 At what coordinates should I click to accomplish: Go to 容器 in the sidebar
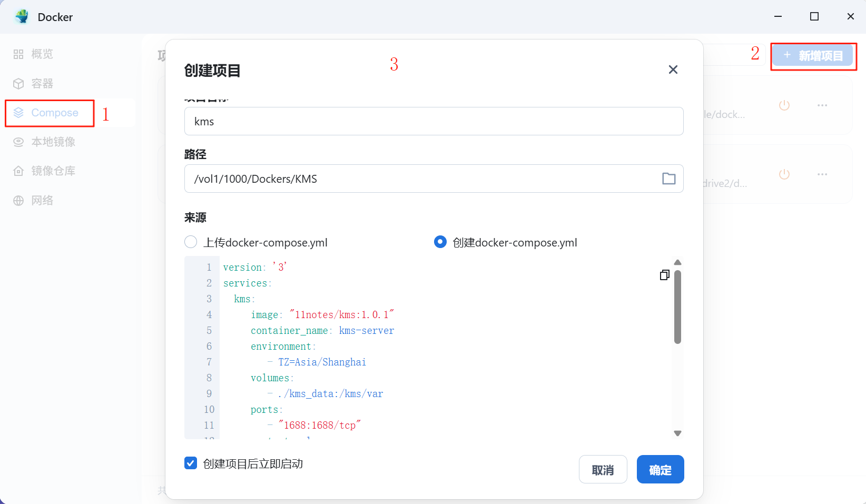tap(34, 84)
